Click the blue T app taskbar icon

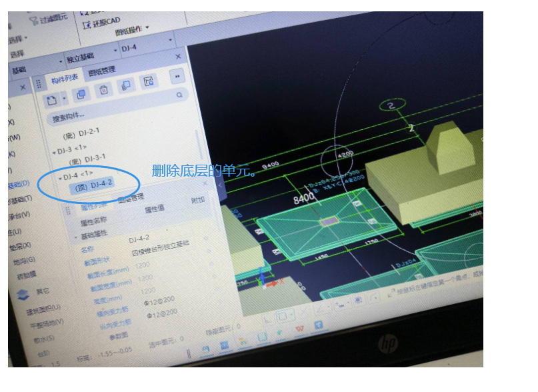tap(319, 325)
